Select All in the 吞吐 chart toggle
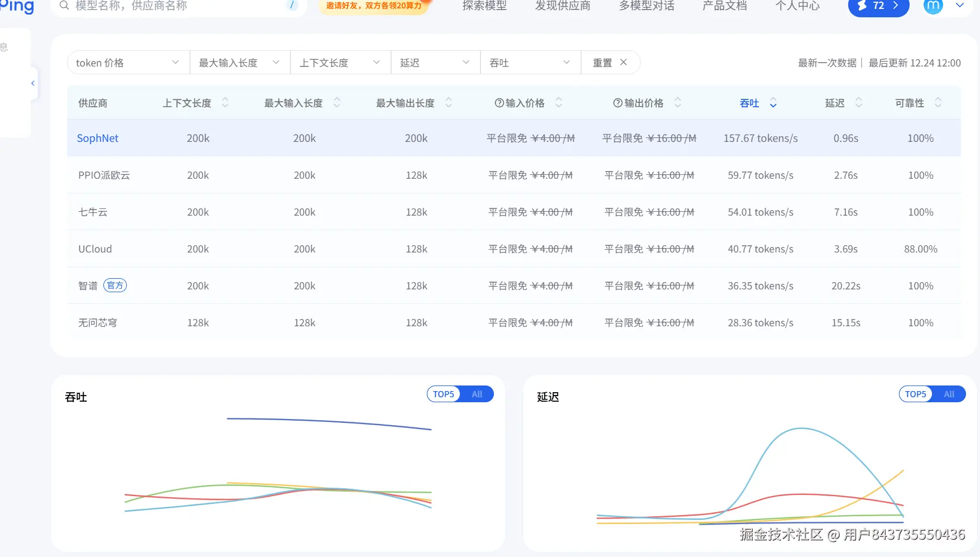 pos(477,394)
